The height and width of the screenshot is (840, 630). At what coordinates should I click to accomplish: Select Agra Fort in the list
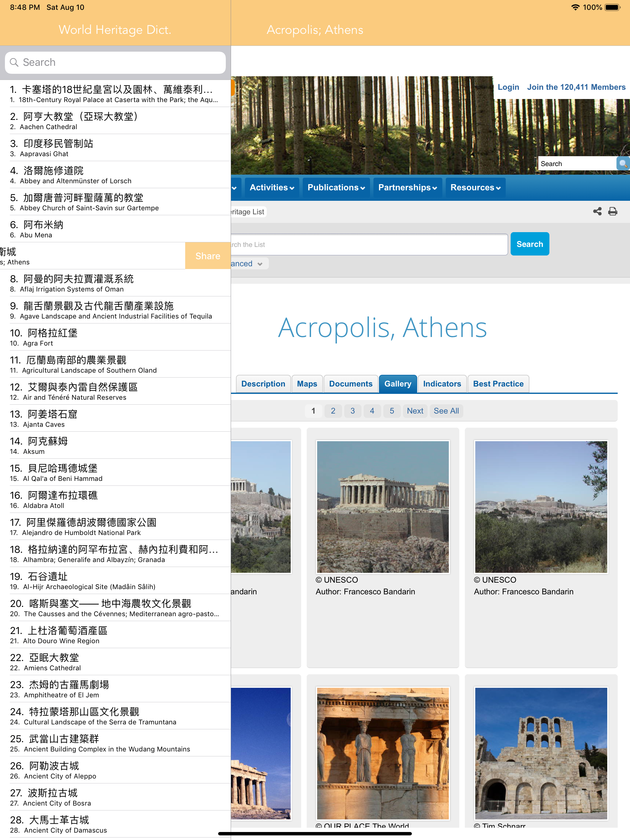point(115,337)
